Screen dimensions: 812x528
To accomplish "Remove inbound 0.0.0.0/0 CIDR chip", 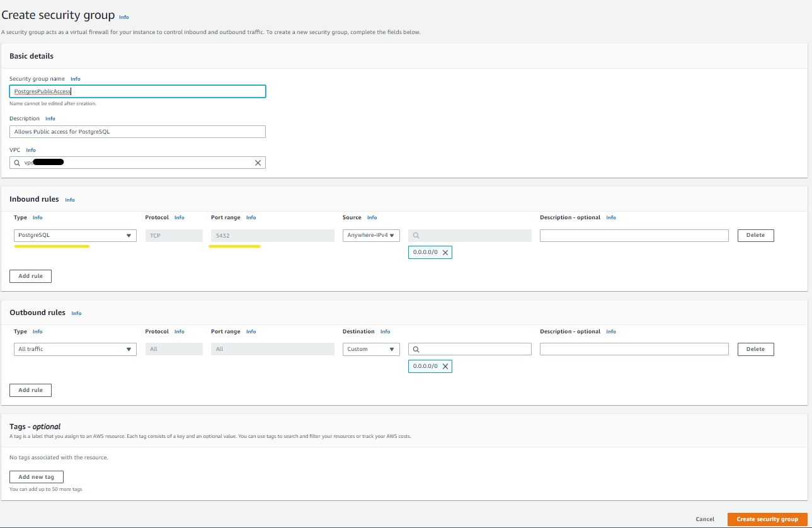I will [x=445, y=252].
